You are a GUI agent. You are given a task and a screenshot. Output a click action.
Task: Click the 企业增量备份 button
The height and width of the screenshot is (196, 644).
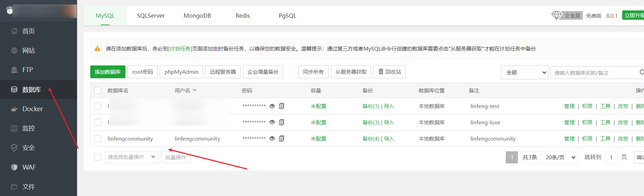point(263,72)
